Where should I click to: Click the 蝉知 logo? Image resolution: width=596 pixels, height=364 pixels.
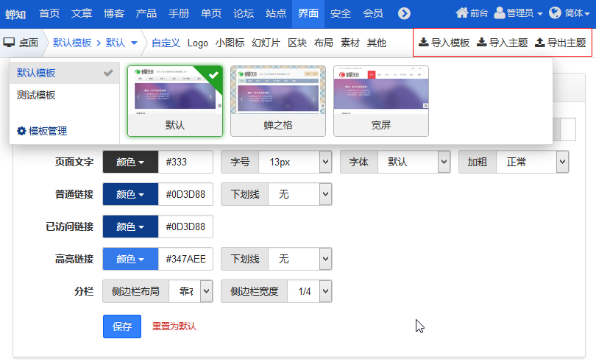click(15, 15)
